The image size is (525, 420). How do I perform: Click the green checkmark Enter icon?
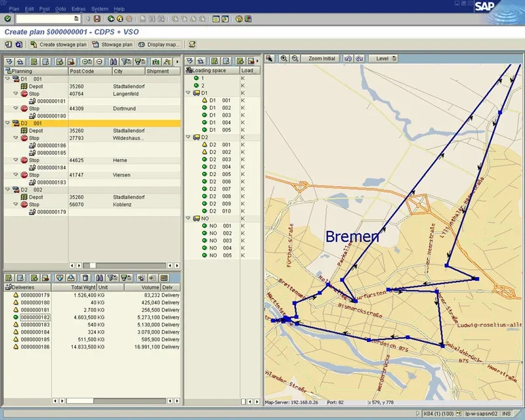click(7, 19)
